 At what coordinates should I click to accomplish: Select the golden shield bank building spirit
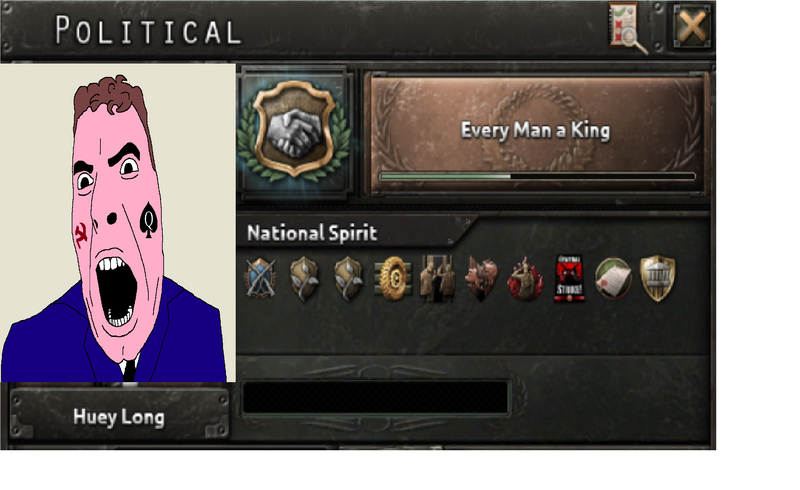[x=658, y=278]
